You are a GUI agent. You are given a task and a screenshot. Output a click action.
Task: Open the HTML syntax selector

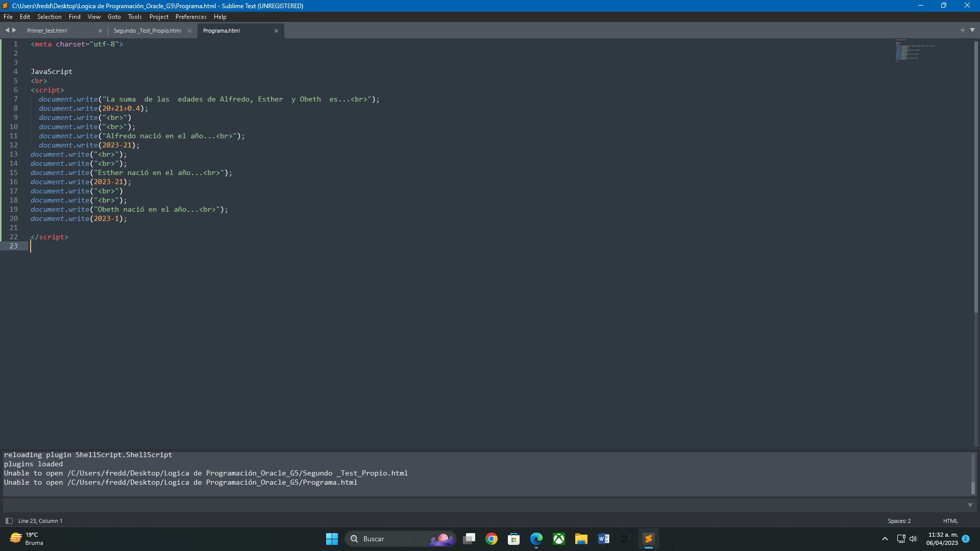point(950,521)
